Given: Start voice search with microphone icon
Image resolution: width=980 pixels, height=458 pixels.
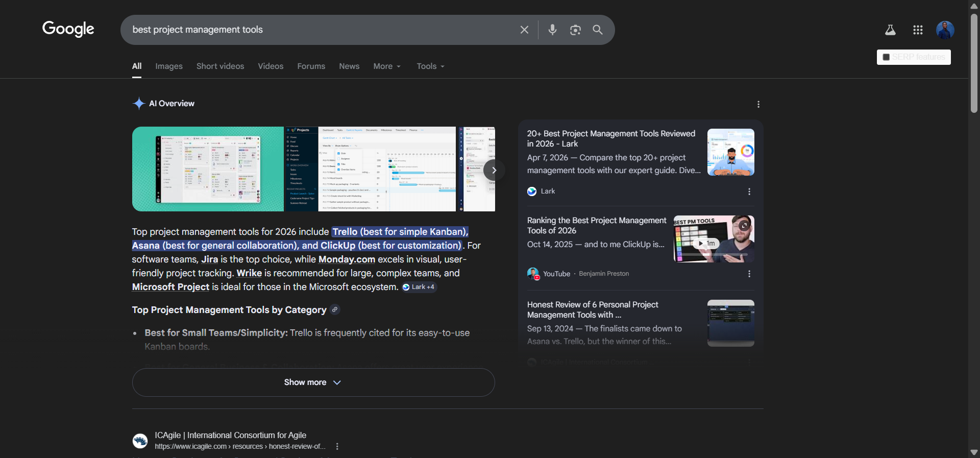Looking at the screenshot, I should click(x=552, y=30).
